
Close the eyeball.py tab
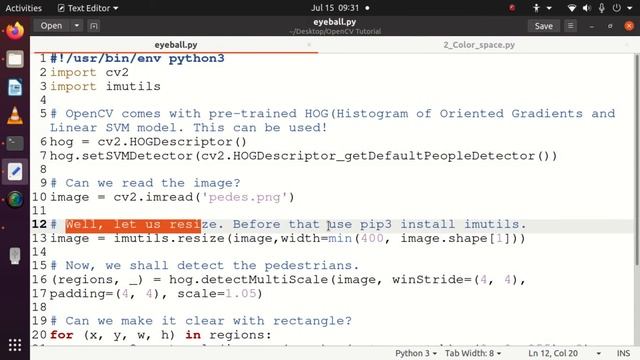click(309, 44)
